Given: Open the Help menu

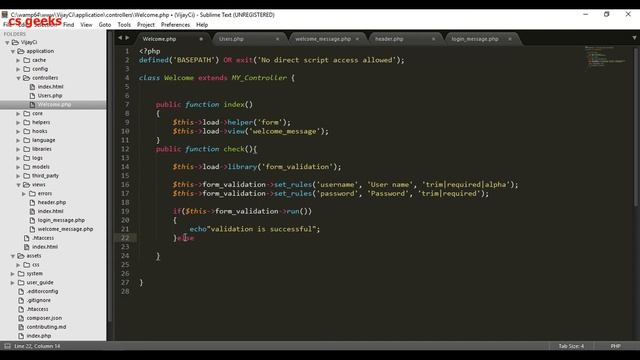Looking at the screenshot, I should (x=202, y=25).
